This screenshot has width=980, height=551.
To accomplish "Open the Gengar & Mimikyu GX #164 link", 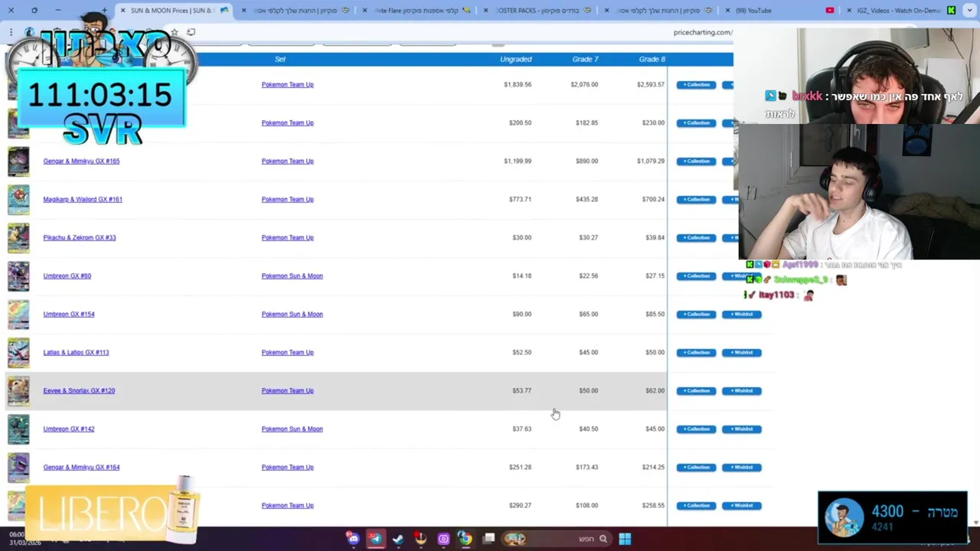I will (81, 467).
